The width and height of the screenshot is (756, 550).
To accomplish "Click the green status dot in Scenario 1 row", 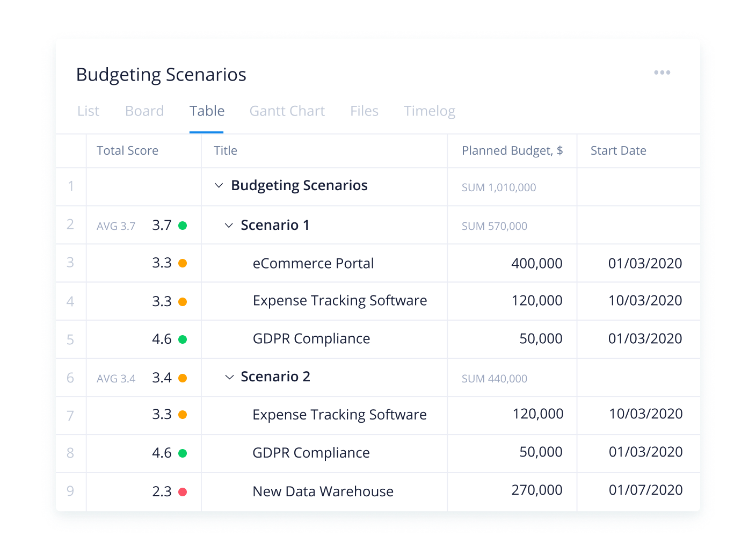I will [x=183, y=226].
